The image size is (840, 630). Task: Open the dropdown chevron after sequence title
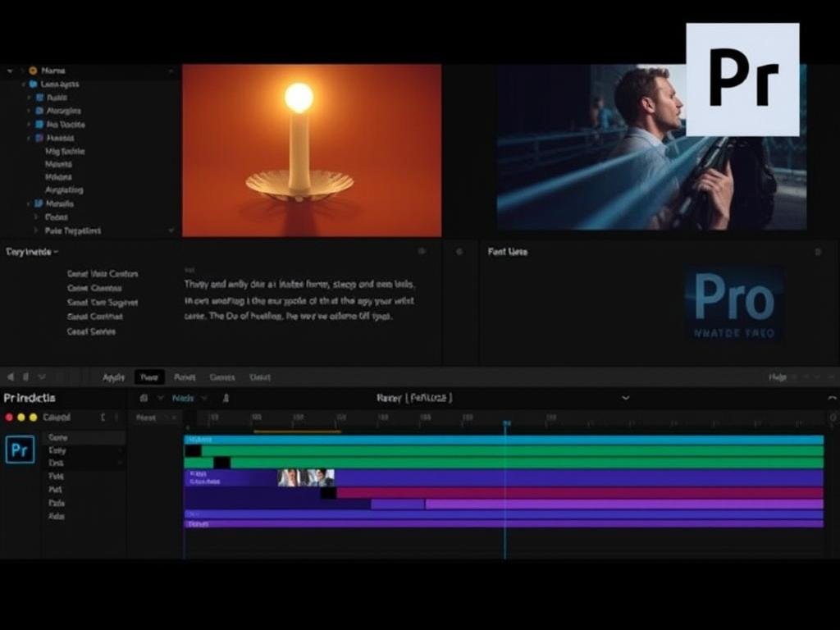(625, 398)
